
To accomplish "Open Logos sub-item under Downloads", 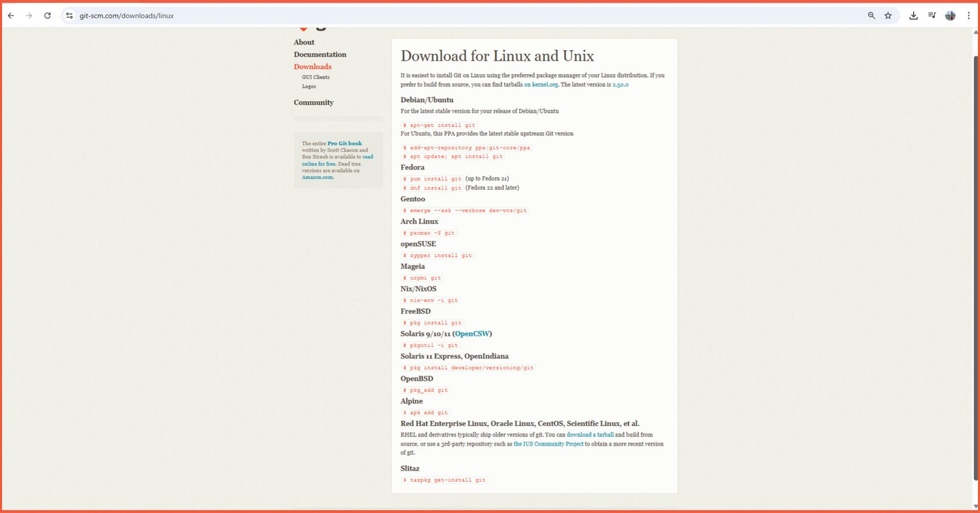I will pos(309,86).
